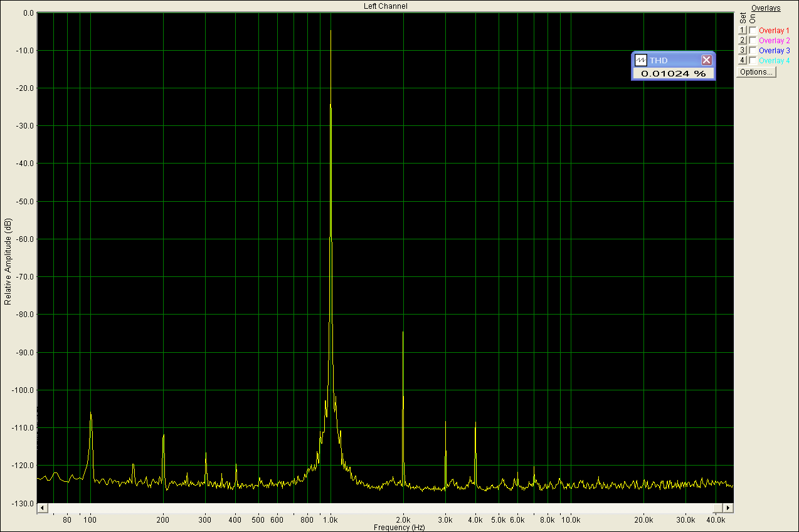
Task: Enable the Overlay 2 checkbox
Action: [x=753, y=40]
